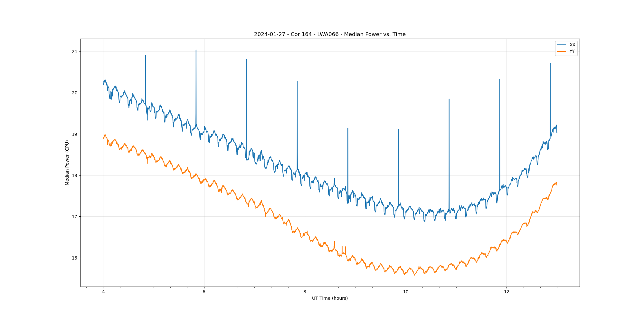Click the right end of the blue XX curve

click(557, 132)
